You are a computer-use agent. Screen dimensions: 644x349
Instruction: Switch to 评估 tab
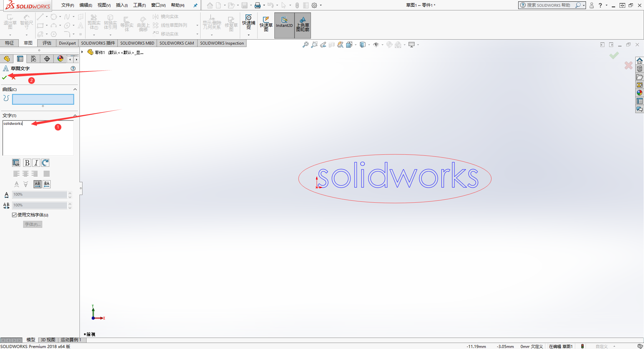[x=47, y=43]
